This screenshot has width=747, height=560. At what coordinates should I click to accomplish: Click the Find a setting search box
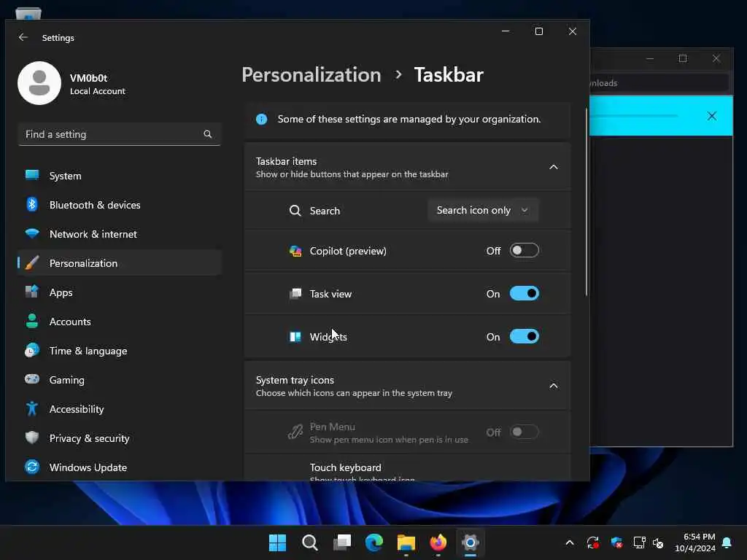click(x=119, y=134)
